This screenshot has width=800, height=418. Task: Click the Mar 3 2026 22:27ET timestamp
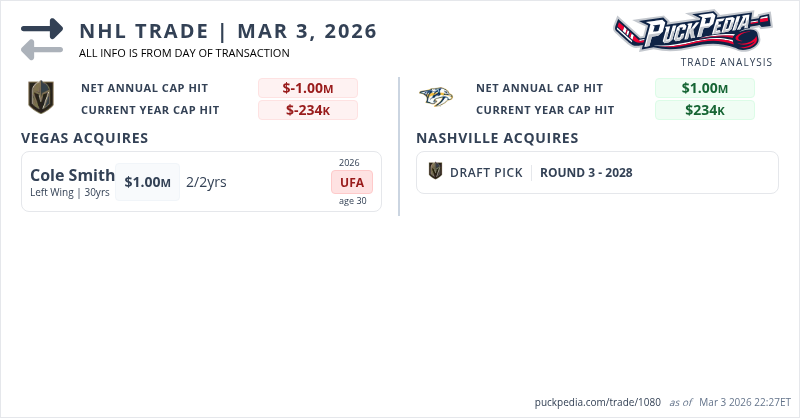744,402
